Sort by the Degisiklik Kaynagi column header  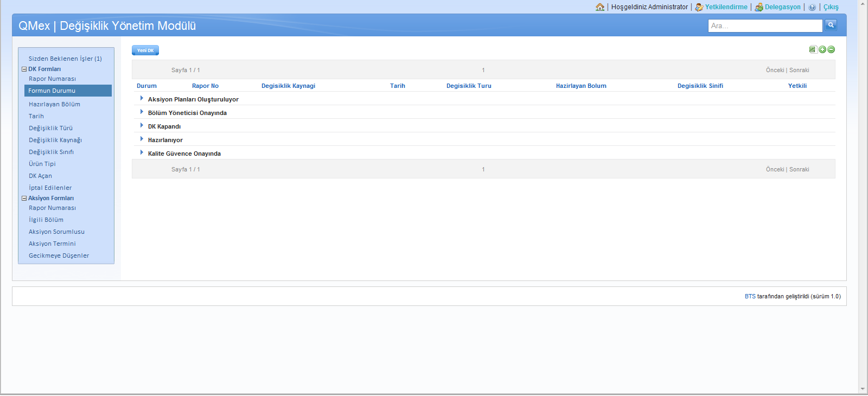pos(288,86)
